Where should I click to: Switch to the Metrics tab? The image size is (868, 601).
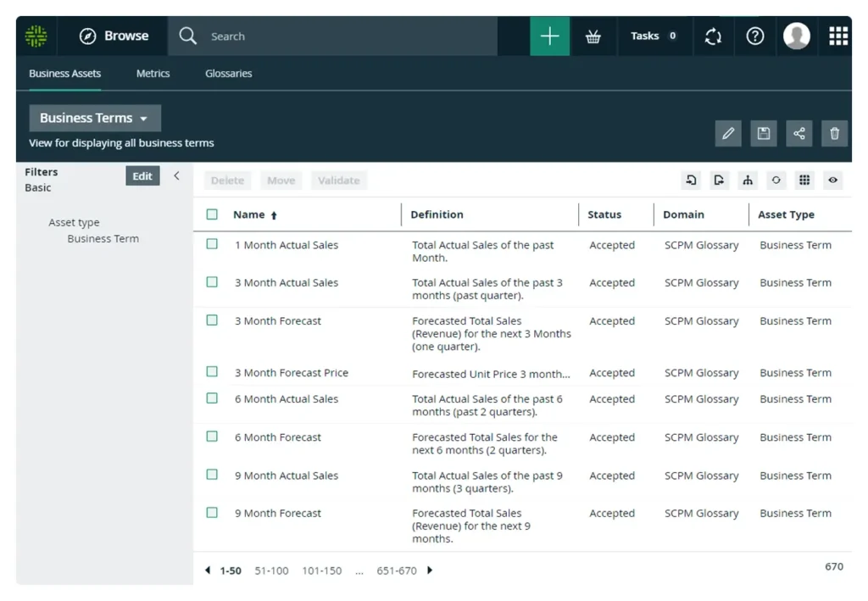coord(153,74)
